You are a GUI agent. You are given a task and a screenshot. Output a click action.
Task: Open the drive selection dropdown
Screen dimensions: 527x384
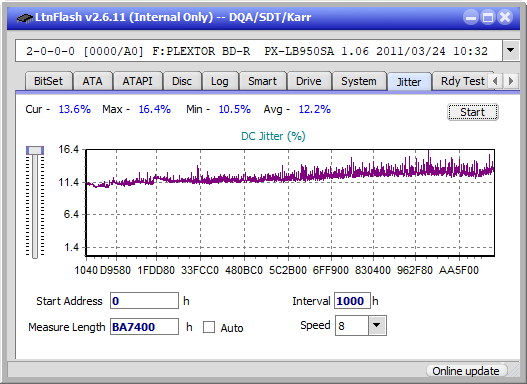[511, 51]
